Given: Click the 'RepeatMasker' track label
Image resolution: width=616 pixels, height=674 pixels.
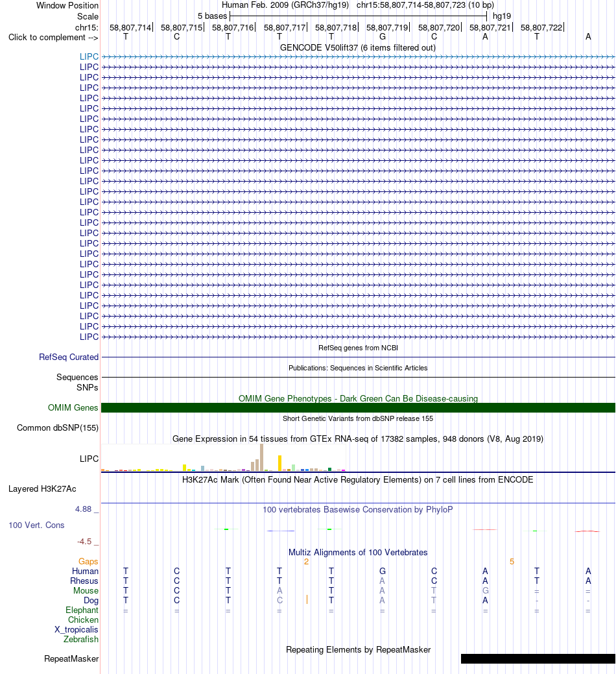Looking at the screenshot, I should tap(71, 659).
